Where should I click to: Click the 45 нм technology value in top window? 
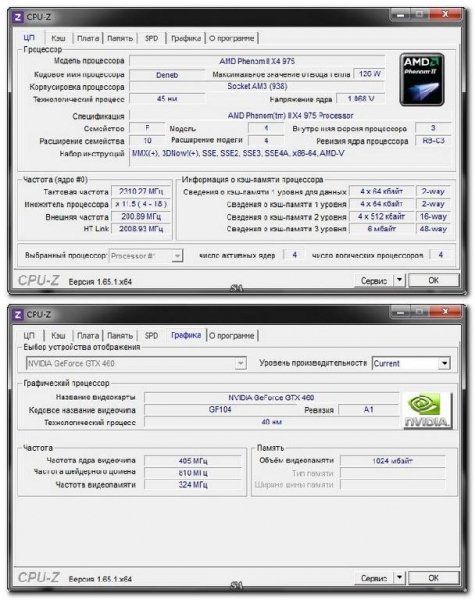[x=167, y=99]
